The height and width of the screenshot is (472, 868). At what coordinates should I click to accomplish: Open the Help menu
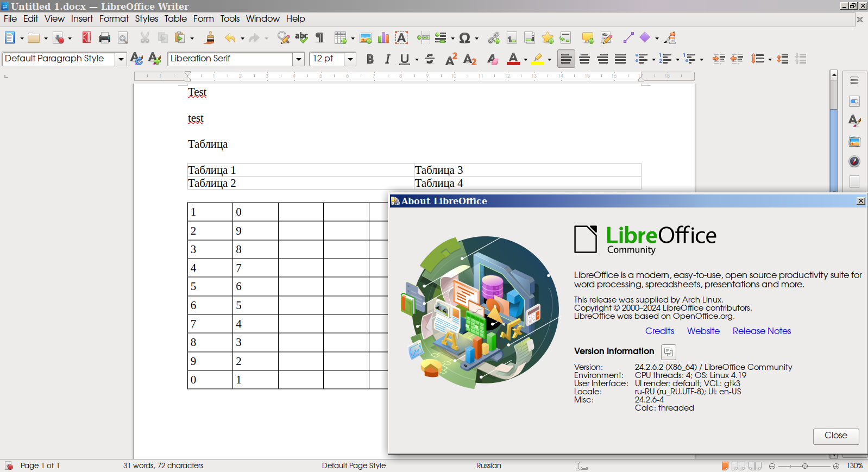point(295,18)
